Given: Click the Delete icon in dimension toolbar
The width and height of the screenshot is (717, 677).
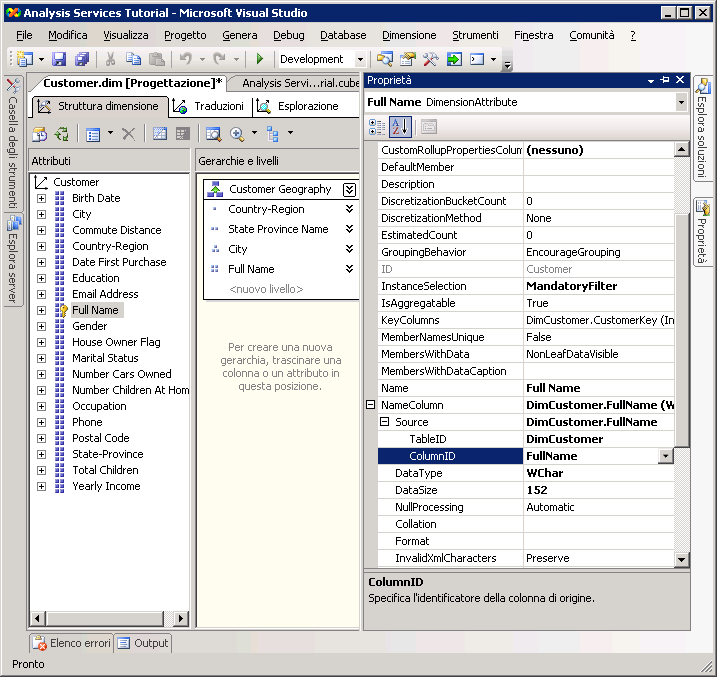Looking at the screenshot, I should click(x=128, y=134).
